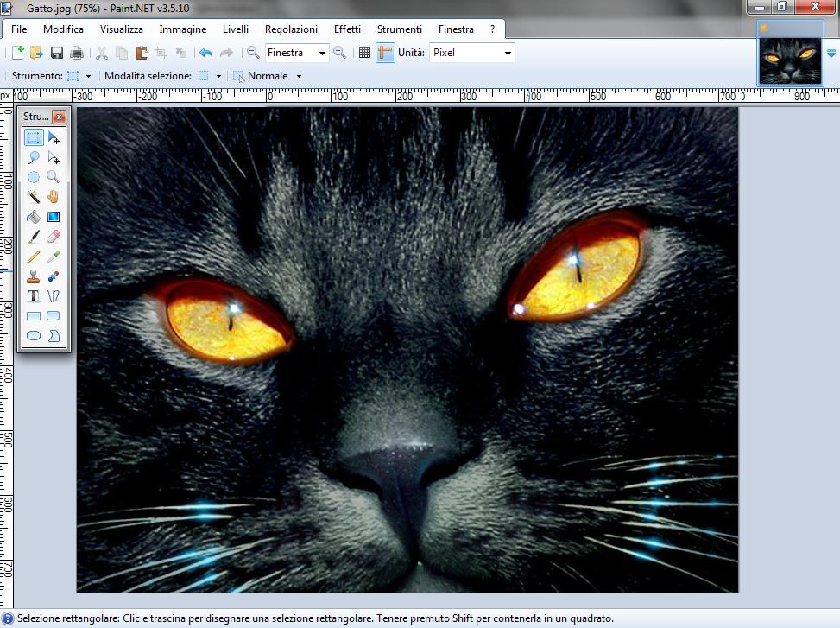The image size is (840, 628).
Task: Activate the Clone Stamp tool
Action: 34,276
